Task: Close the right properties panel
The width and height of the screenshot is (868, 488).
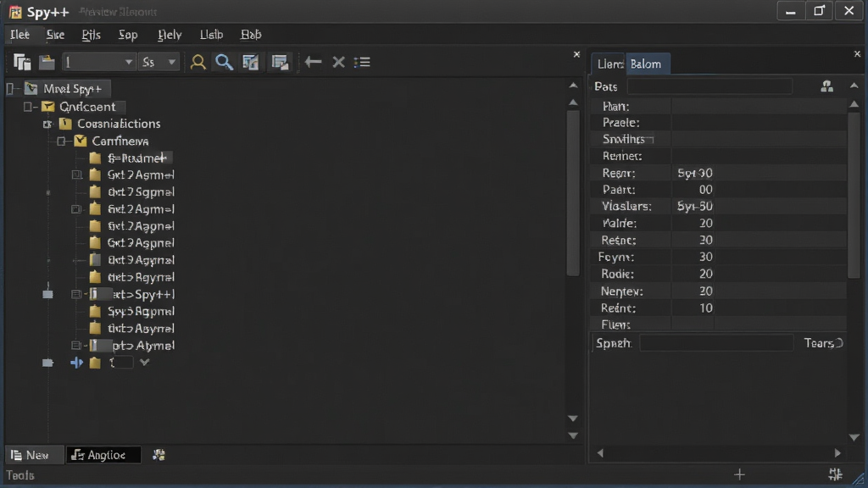Action: 857,53
